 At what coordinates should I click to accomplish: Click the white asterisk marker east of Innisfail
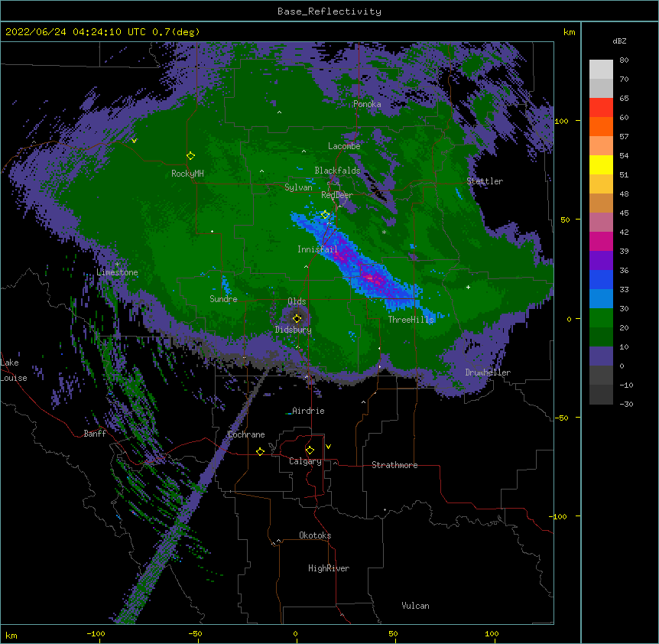[384, 232]
